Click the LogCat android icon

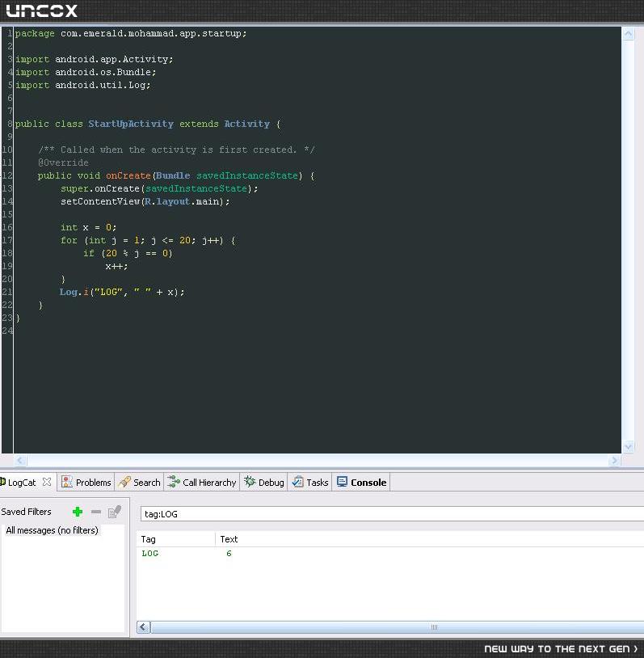2,482
